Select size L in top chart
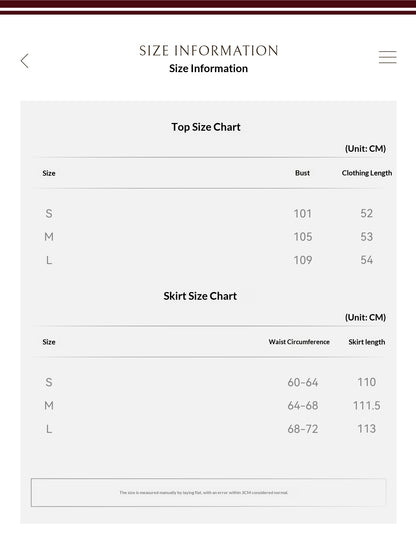The width and height of the screenshot is (416, 534). tap(49, 260)
